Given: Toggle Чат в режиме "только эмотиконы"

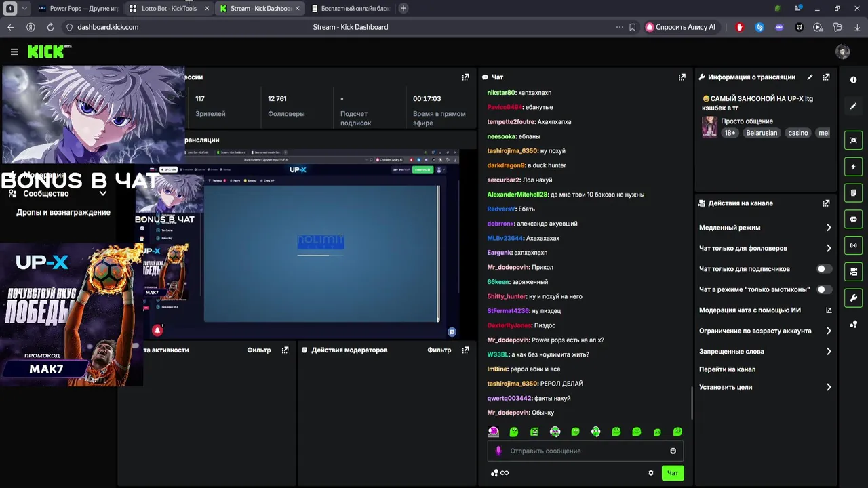Looking at the screenshot, I should point(824,289).
